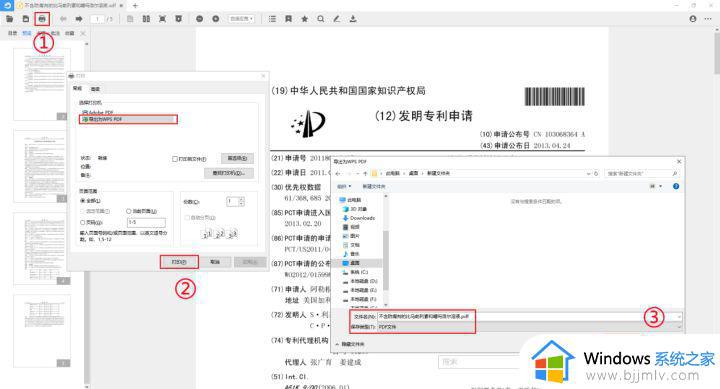Click refresh icon in save dialog address bar
This screenshot has width=720, height=389.
[x=596, y=174]
